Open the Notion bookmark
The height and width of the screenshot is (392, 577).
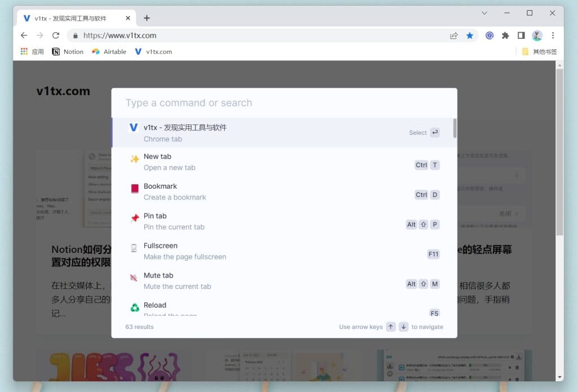68,51
